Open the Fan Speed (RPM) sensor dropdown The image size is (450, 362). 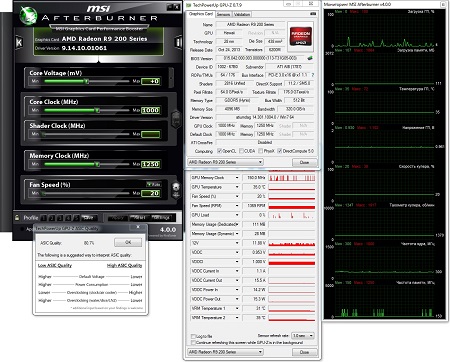(x=237, y=206)
